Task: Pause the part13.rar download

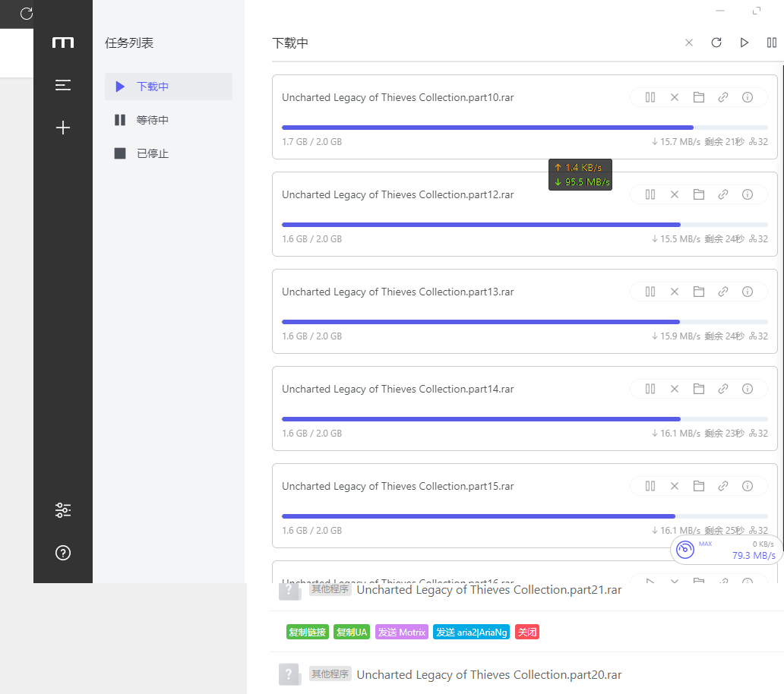Action: tap(650, 292)
